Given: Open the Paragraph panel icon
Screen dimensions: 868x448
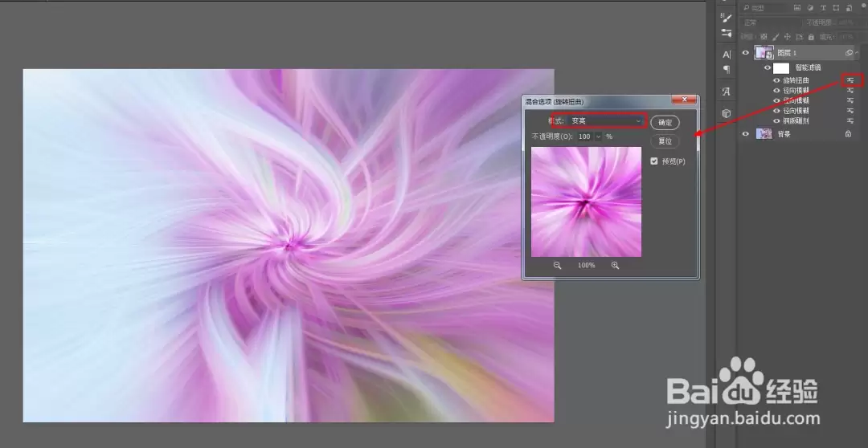Looking at the screenshot, I should click(x=727, y=69).
